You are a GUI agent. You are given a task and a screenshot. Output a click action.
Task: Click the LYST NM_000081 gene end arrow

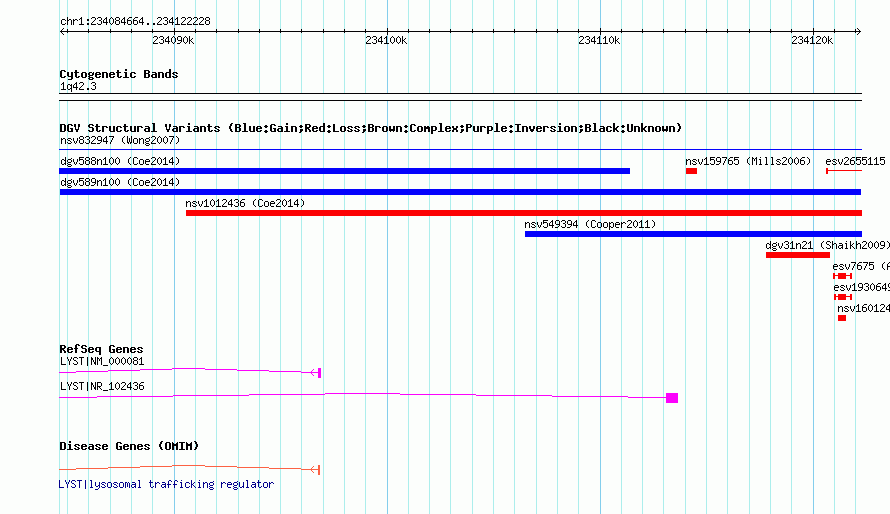[x=316, y=373]
